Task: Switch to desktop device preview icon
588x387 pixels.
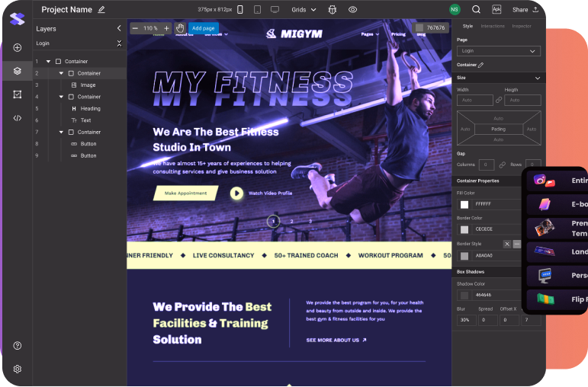Action: point(275,10)
